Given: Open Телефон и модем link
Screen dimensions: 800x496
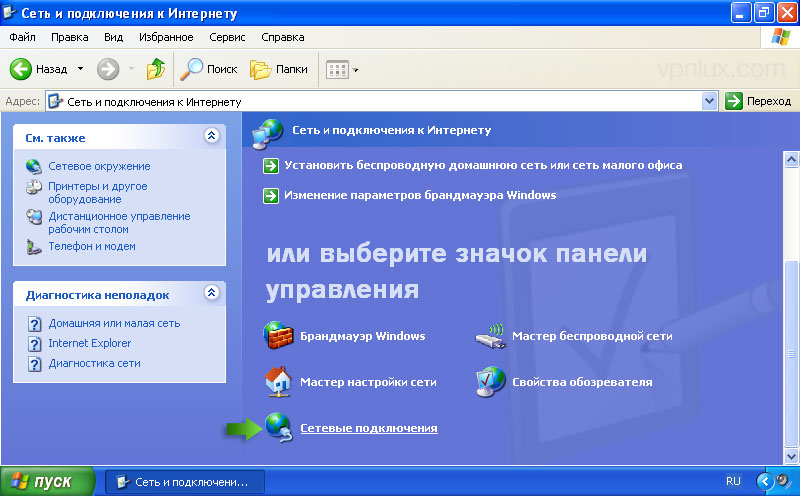Looking at the screenshot, I should [92, 246].
